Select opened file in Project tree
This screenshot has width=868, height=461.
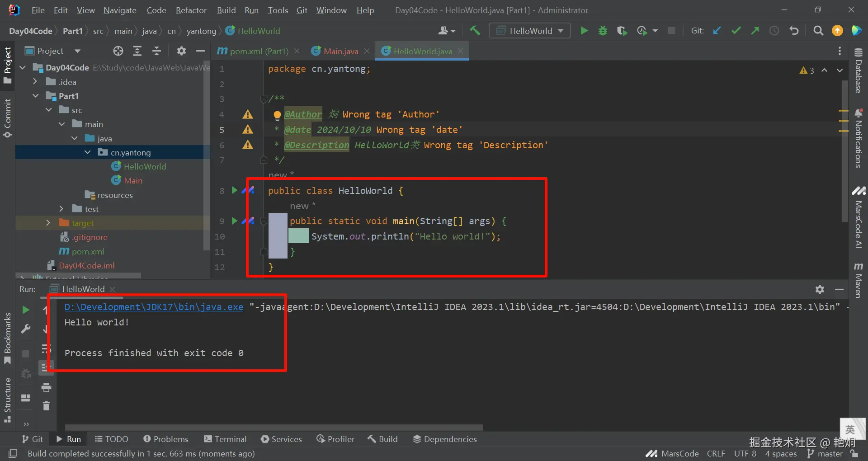click(118, 51)
